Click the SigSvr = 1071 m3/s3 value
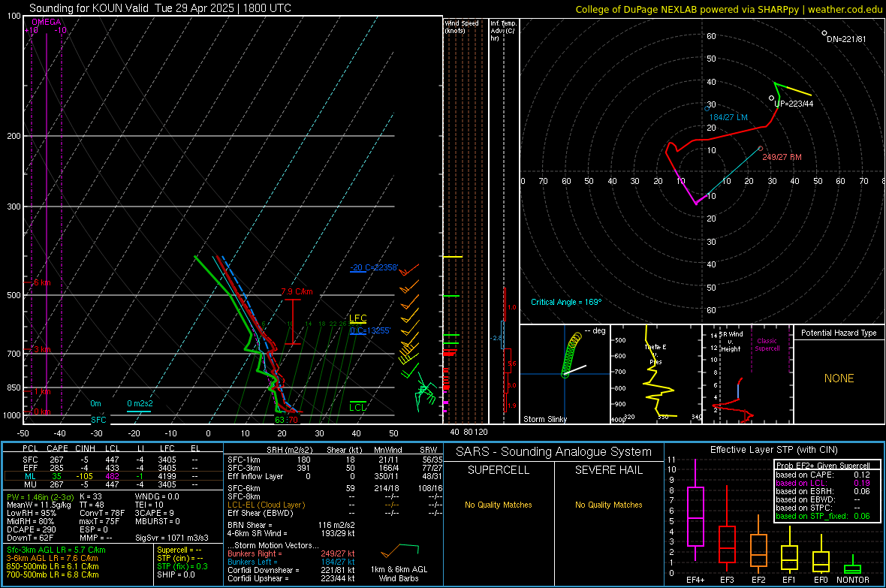This screenshot has height=588, width=886. [x=172, y=538]
